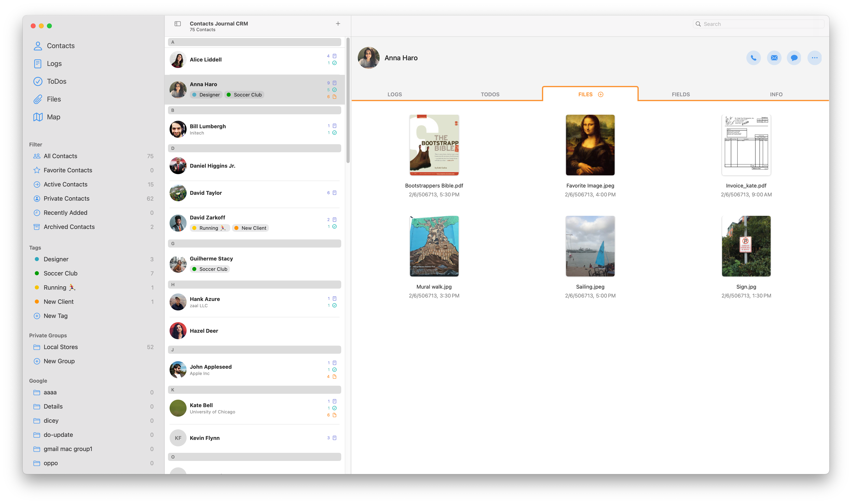Filter by Private Contacts
This screenshot has height=504, width=852.
coord(93,199)
